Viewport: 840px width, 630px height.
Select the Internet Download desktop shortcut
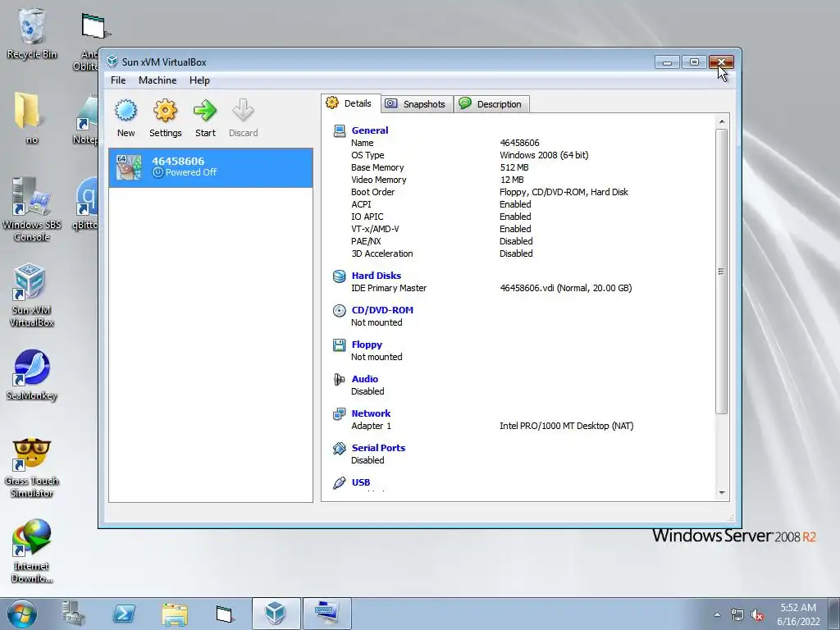tap(32, 551)
